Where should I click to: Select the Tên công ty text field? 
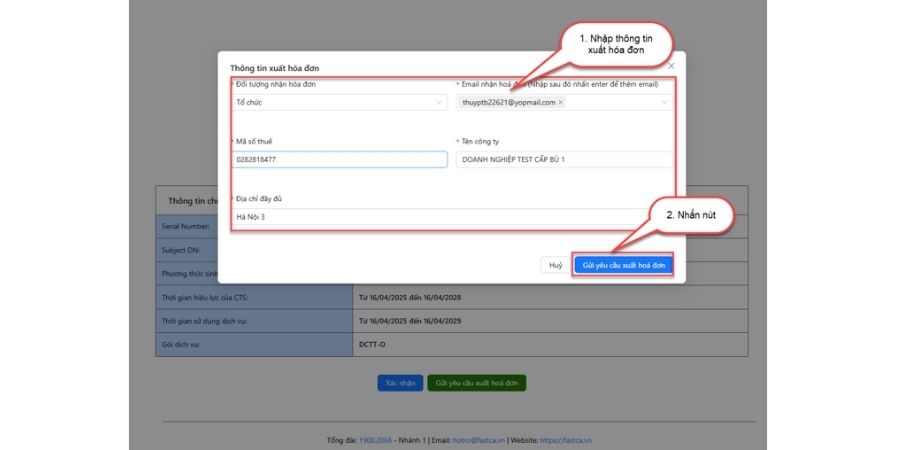[x=564, y=160]
